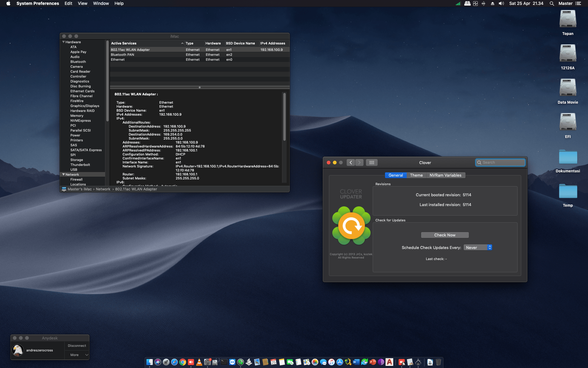
Task: Open System Preferences gear in dock
Action: point(207,362)
